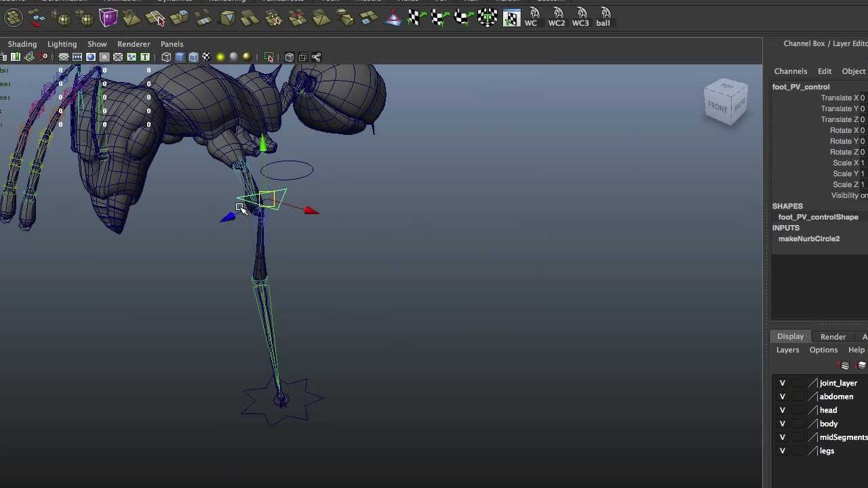
Task: Open the Lighting viewport menu
Action: coord(62,44)
